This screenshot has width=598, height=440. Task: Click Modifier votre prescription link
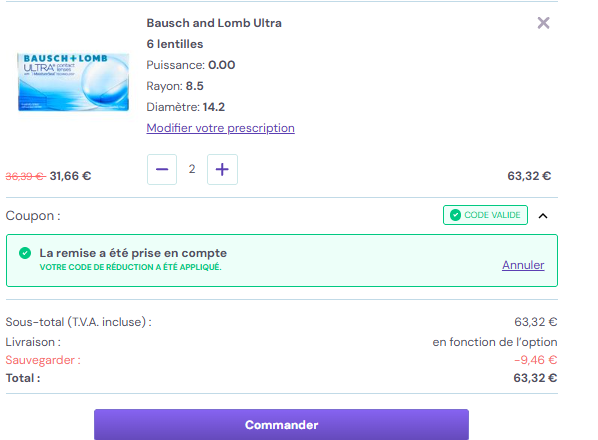point(220,128)
